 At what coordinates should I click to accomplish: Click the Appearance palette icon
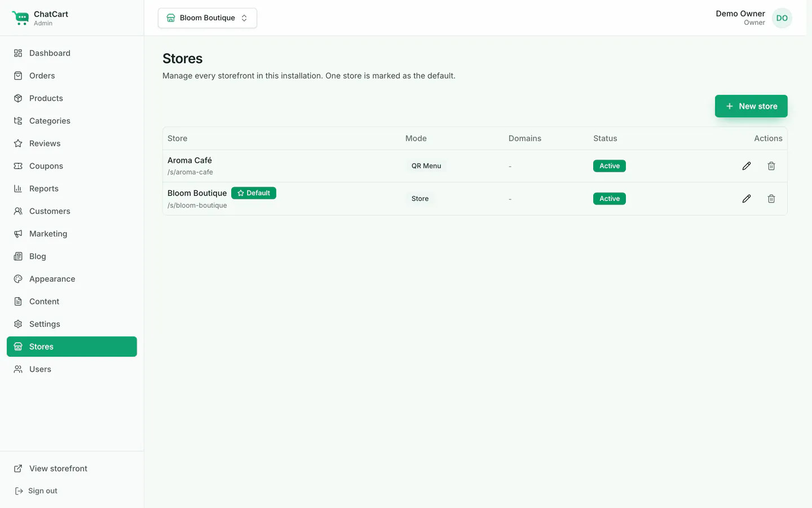pyautogui.click(x=18, y=279)
